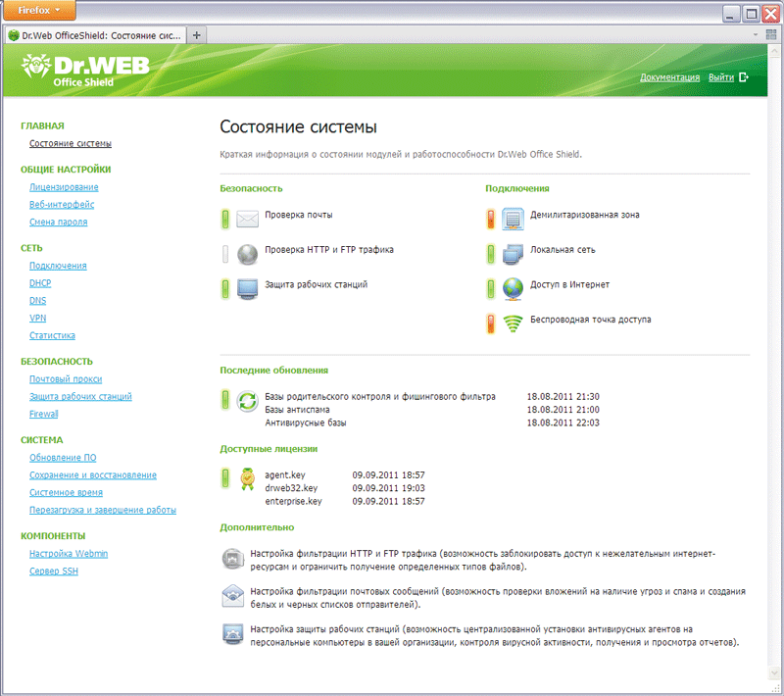784x696 pixels.
Task: Click the HTTP and FTP traffic globe icon
Action: [248, 254]
